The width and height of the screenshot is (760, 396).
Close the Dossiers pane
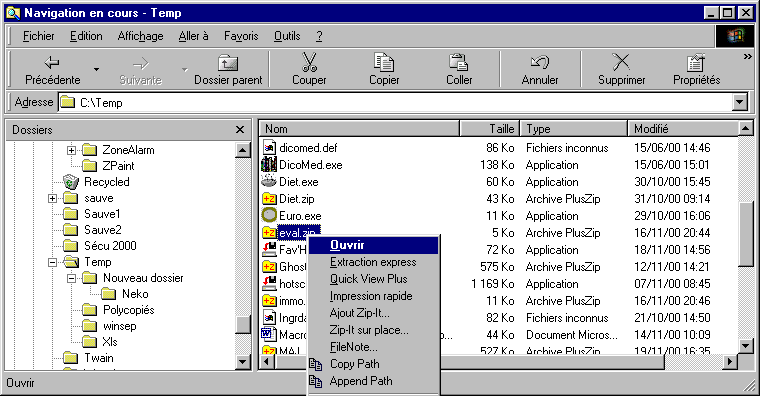240,129
